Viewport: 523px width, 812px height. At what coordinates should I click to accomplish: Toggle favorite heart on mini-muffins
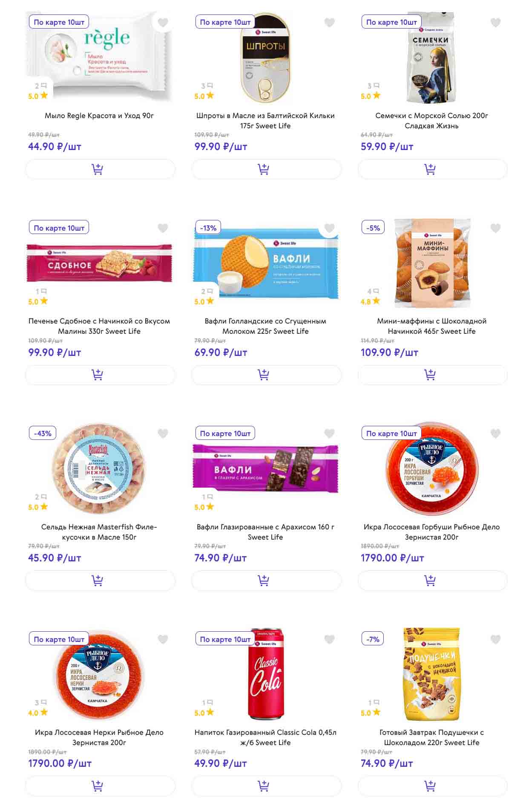[495, 228]
